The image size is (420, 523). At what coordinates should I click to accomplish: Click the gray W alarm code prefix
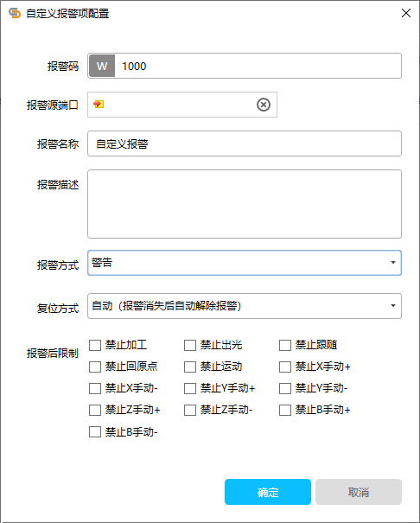(102, 66)
